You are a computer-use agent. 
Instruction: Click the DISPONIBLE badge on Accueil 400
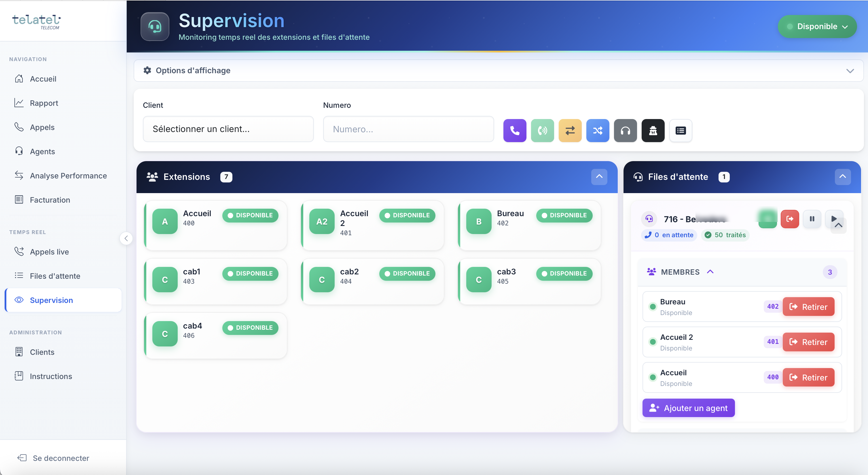coord(250,215)
